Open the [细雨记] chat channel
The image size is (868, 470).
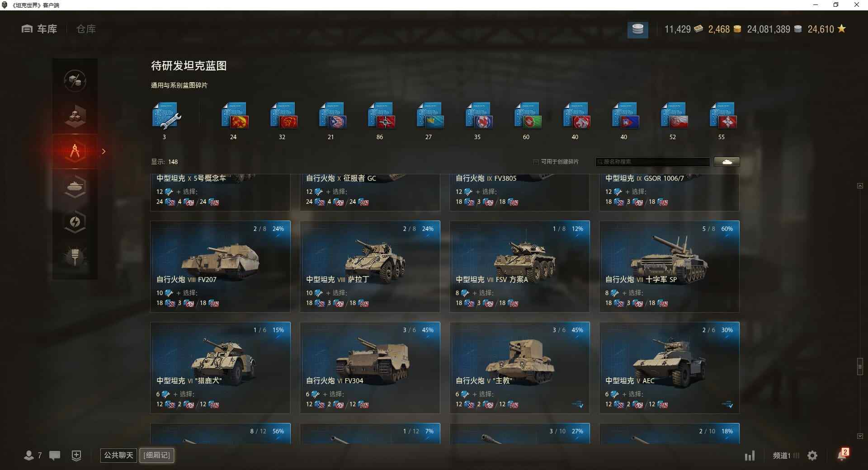[157, 455]
